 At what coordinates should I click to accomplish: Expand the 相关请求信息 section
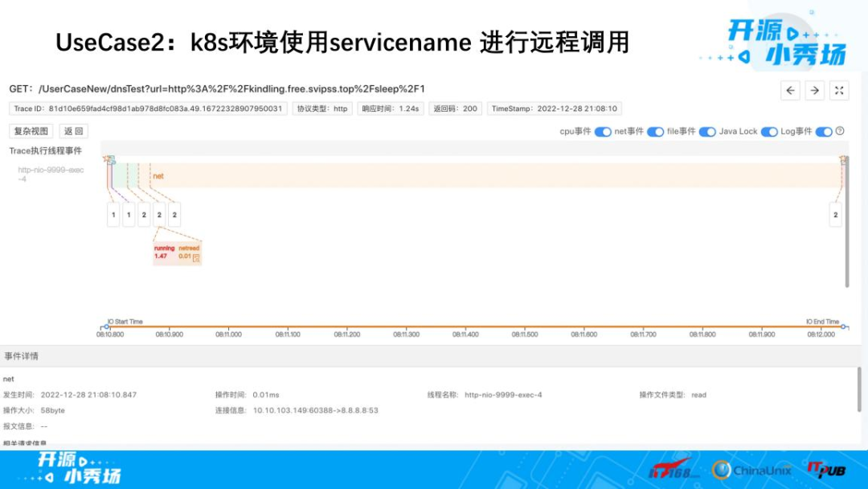click(x=25, y=443)
